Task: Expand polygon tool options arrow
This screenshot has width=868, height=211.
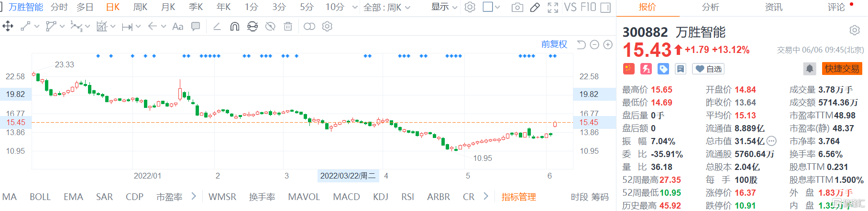Action: pos(62,27)
